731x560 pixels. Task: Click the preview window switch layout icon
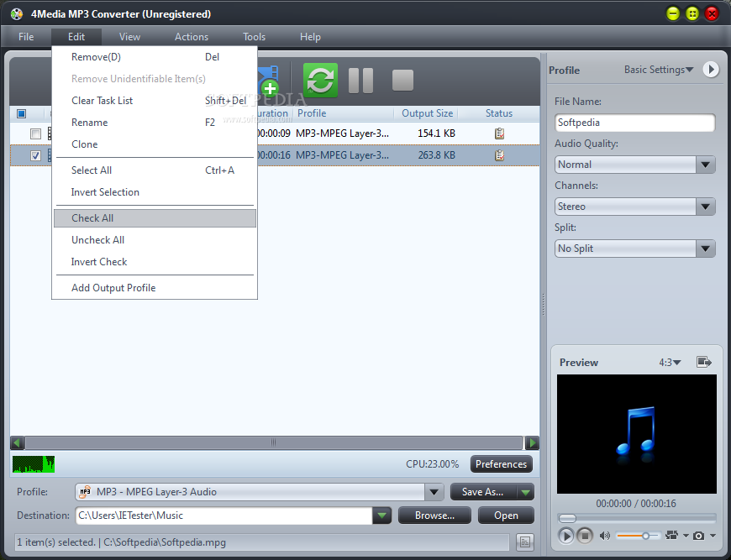click(x=672, y=536)
